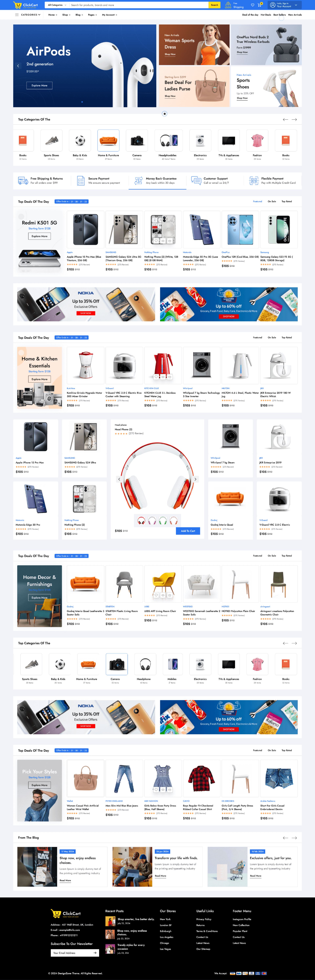Expand the All Categories search dropdown
This screenshot has height=980, width=315.
[57, 5]
